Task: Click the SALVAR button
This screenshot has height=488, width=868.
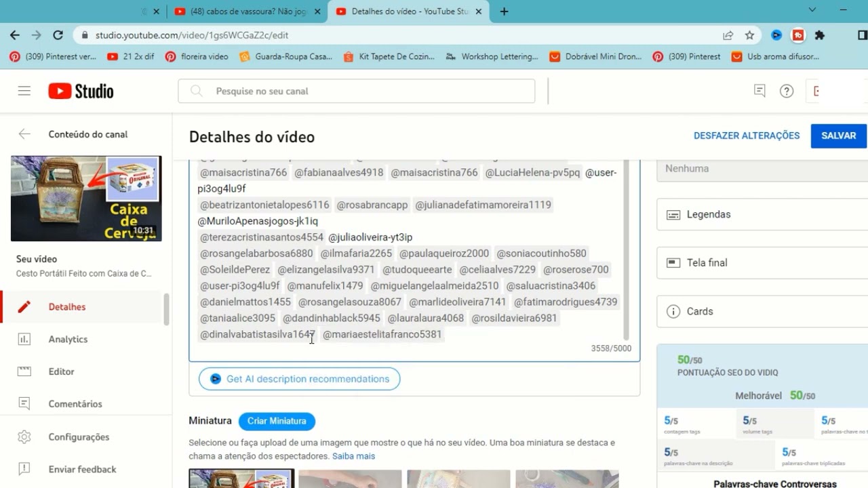Action: click(x=838, y=136)
